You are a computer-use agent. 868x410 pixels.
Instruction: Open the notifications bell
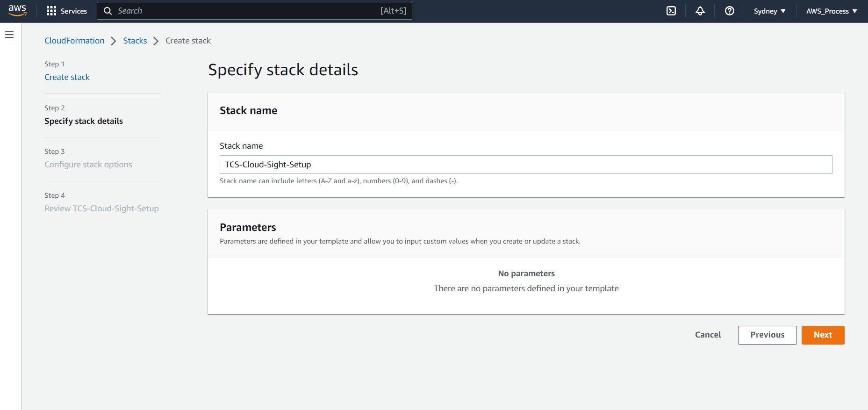coord(700,11)
